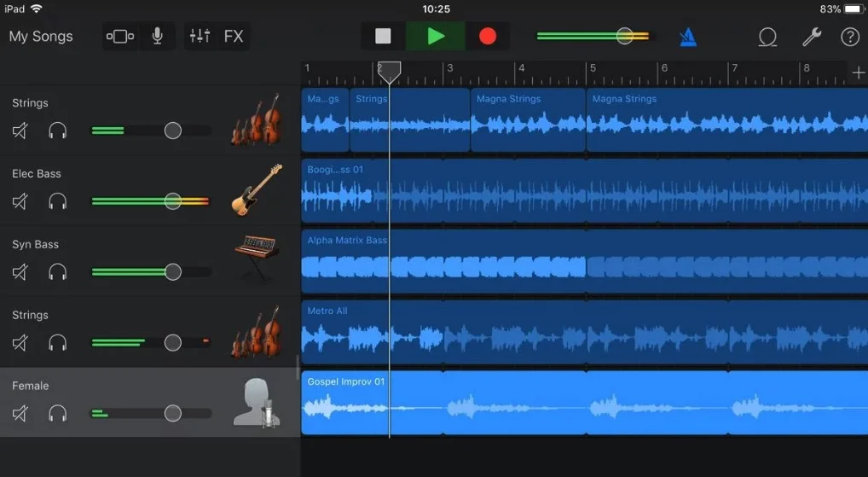Adjust Female track volume knob

(173, 413)
